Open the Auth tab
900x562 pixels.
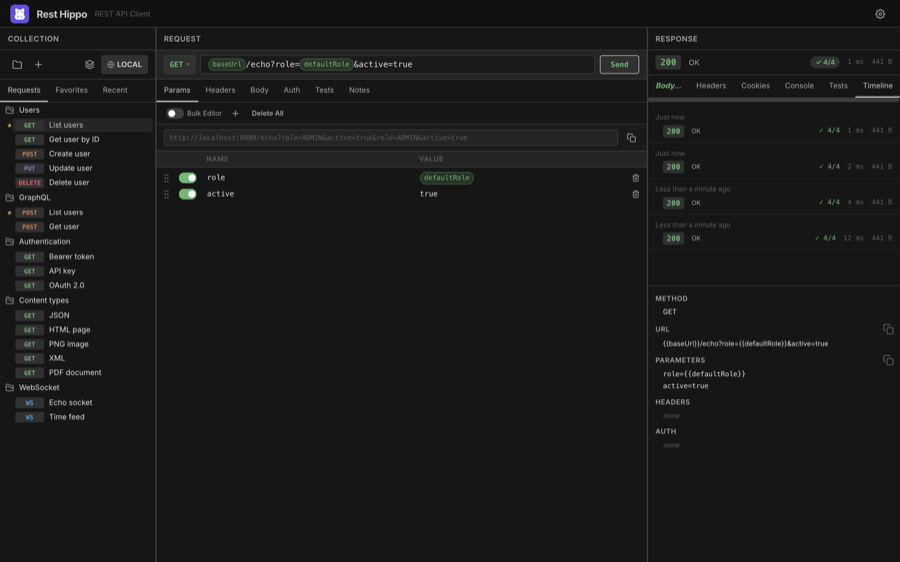click(x=292, y=90)
